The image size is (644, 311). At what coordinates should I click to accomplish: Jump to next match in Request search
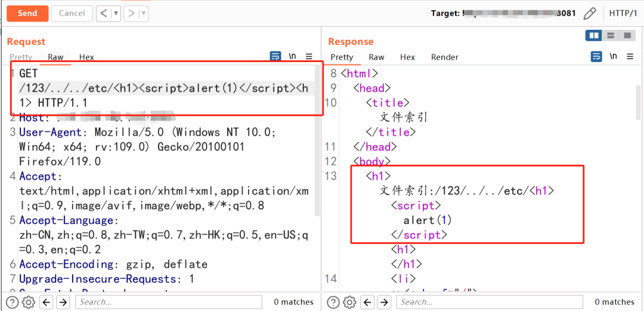[63, 302]
